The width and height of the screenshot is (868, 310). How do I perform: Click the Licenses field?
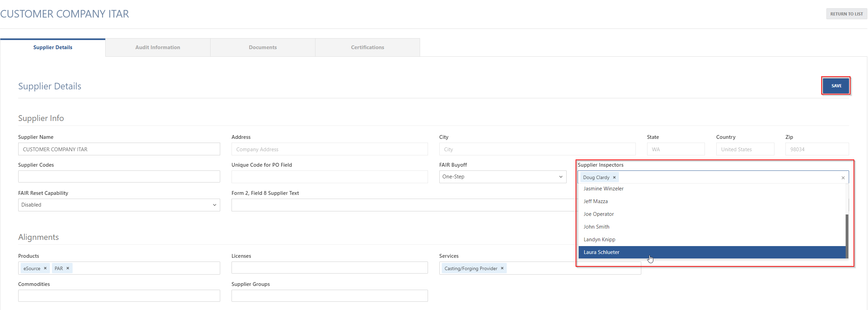pyautogui.click(x=330, y=268)
